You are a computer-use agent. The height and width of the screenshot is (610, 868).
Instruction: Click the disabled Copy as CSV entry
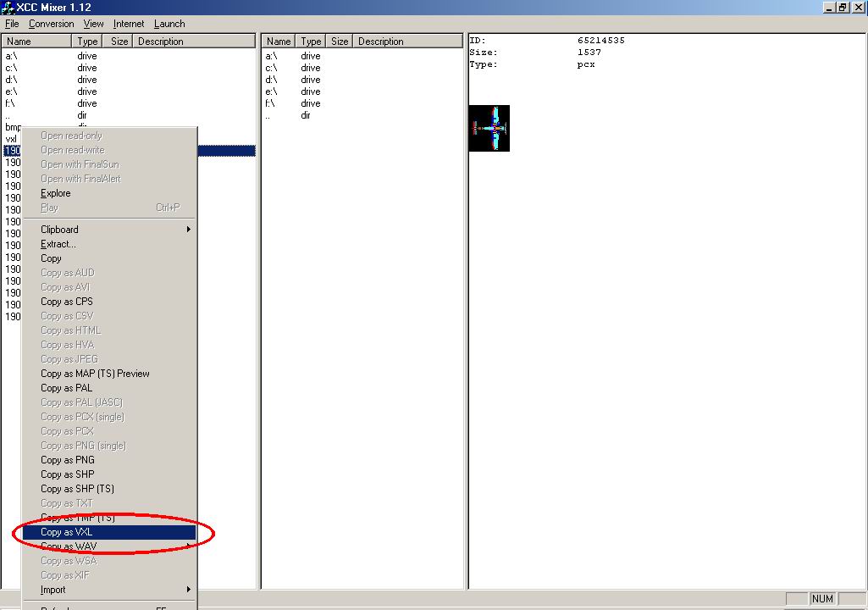click(109, 316)
